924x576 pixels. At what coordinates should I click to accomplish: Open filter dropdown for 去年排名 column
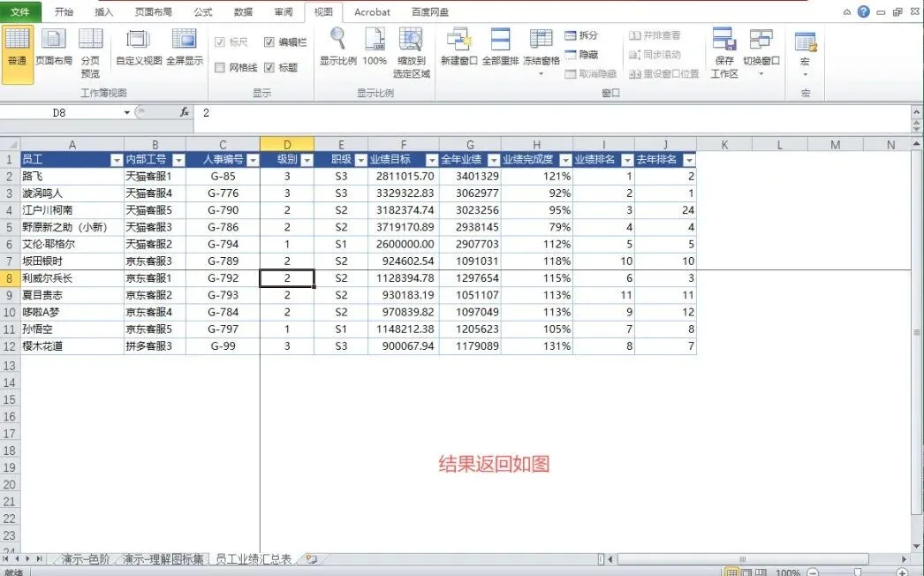(x=688, y=160)
